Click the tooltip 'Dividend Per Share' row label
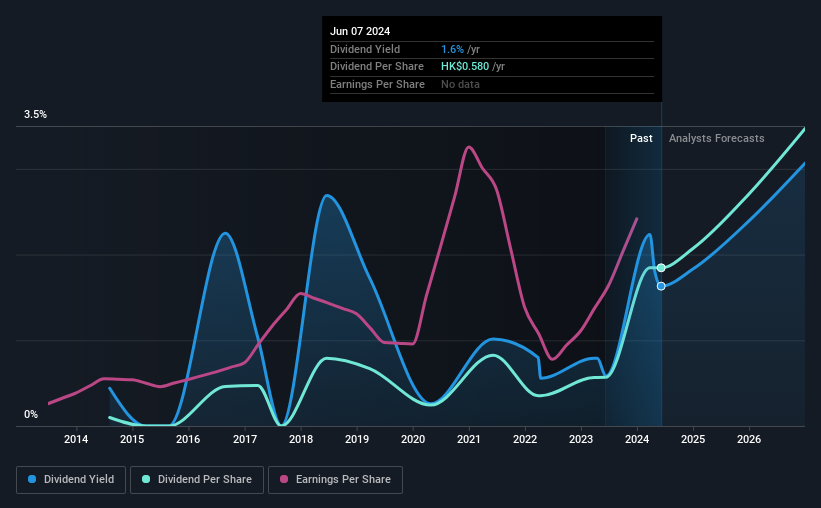This screenshot has height=508, width=821. (x=376, y=67)
